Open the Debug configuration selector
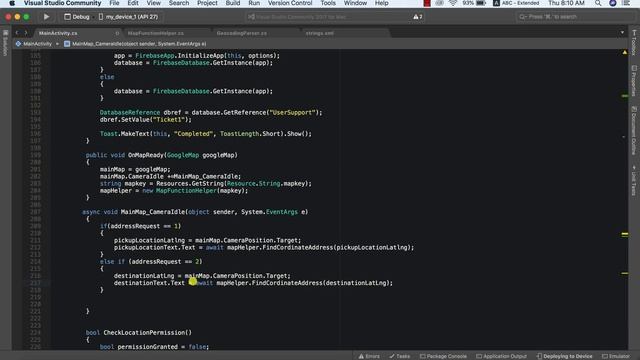This screenshot has height=360, width=640. (77, 17)
